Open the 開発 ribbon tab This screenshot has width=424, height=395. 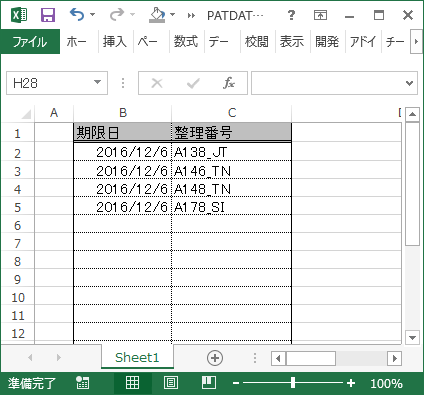327,42
